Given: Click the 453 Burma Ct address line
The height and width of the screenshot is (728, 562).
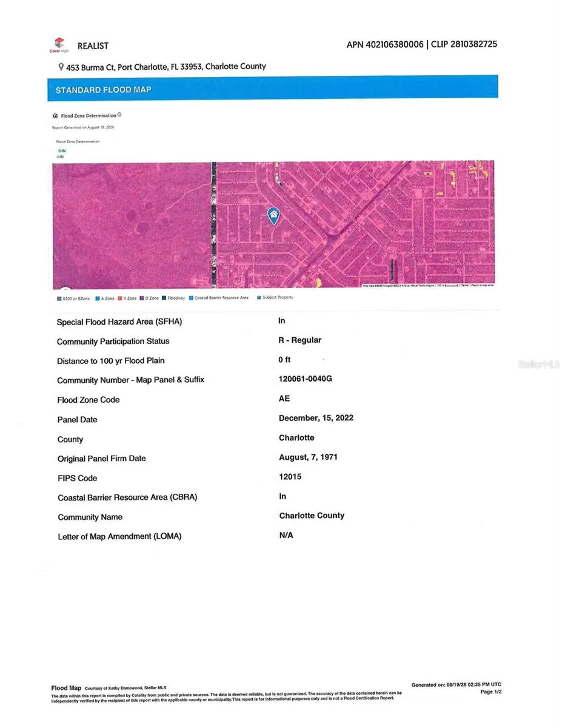Looking at the screenshot, I should point(166,67).
